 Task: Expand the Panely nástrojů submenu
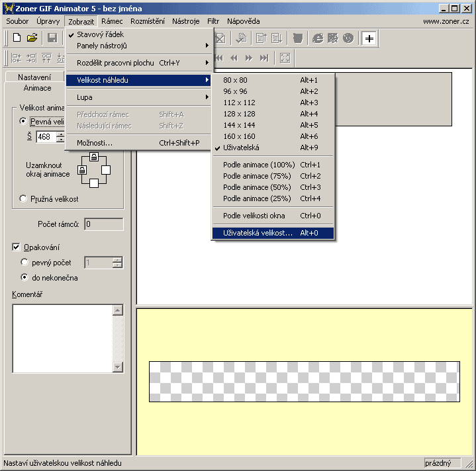[x=138, y=46]
